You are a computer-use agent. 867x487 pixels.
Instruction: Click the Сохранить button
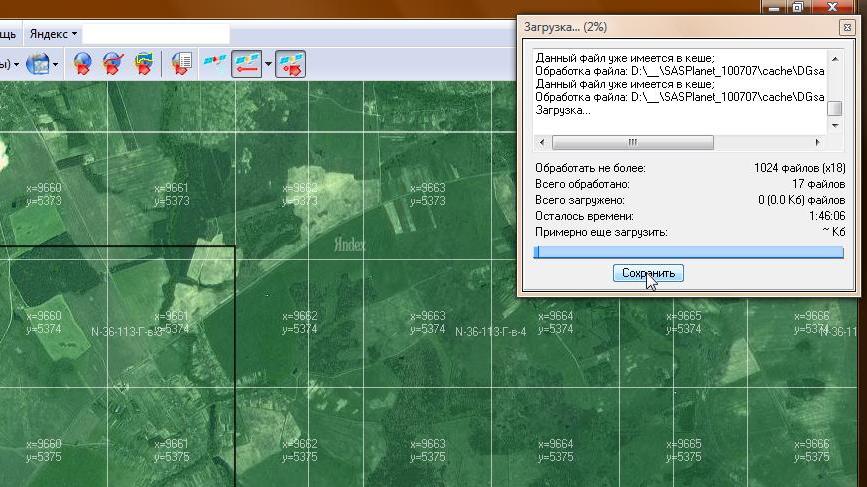648,273
